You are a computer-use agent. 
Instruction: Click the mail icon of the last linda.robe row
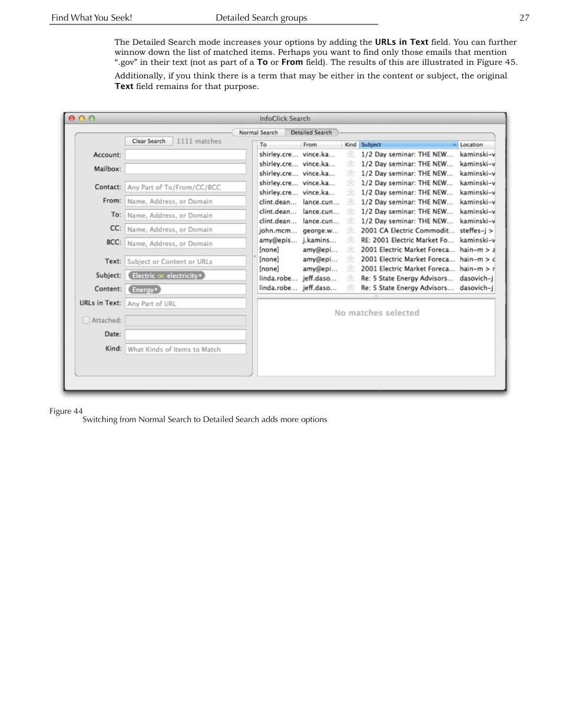click(351, 288)
